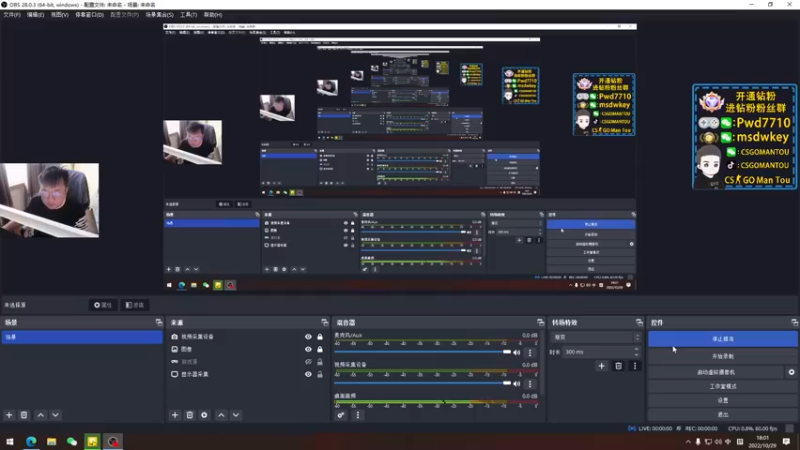Open the transition type dropdown (渐变)
This screenshot has height=450, width=800.
click(595, 337)
